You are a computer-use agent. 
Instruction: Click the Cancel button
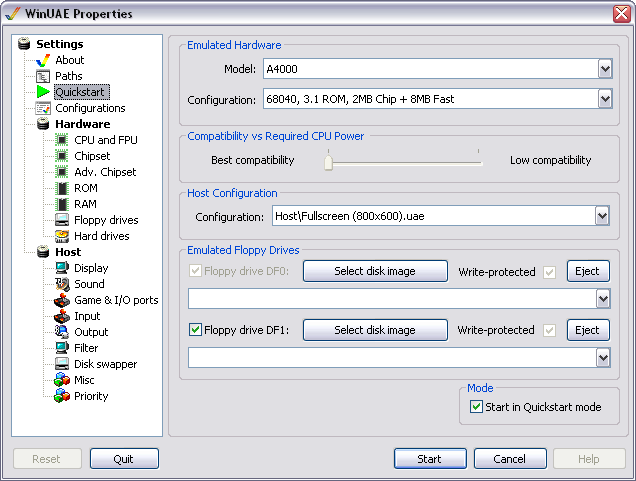click(x=510, y=459)
